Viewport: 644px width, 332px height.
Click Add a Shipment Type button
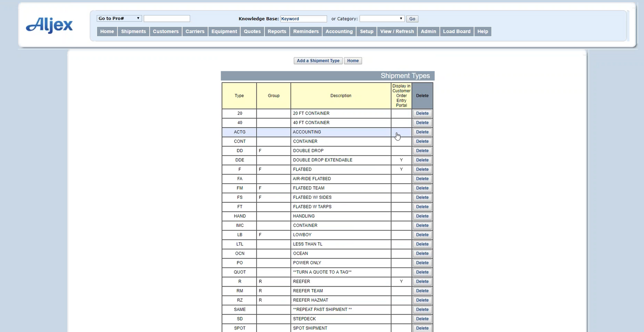click(x=318, y=61)
